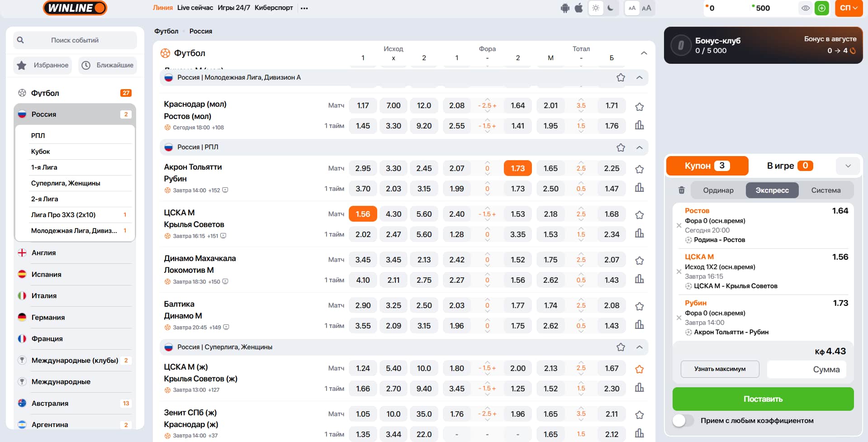Viewport: 868px width, 442px height.
Task: Open the more menu with three dots
Action: 304,8
